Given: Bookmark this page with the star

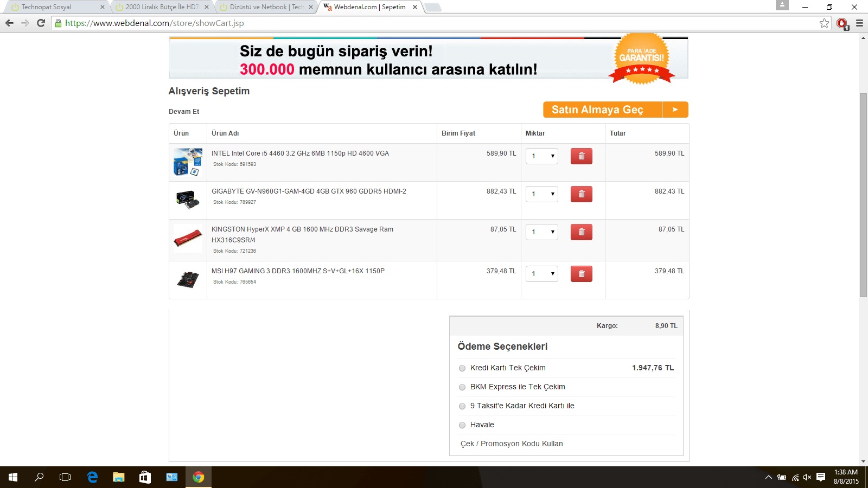Looking at the screenshot, I should [x=825, y=23].
